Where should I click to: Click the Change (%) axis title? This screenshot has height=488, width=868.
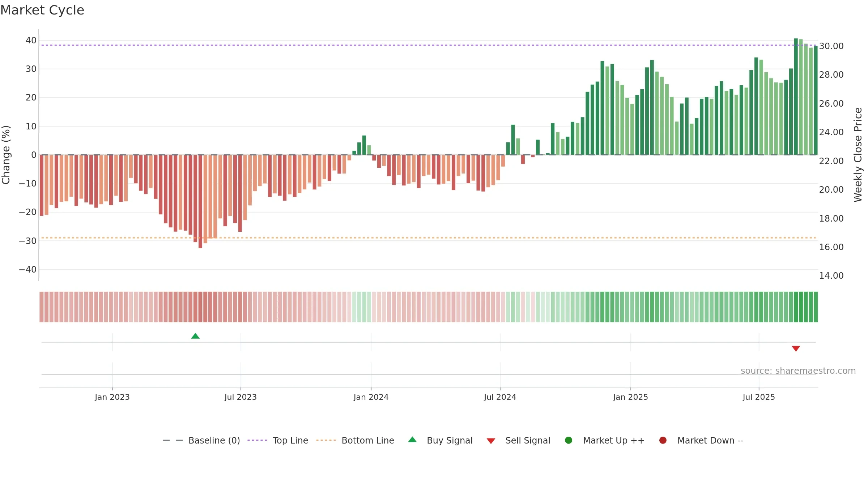pyautogui.click(x=6, y=155)
